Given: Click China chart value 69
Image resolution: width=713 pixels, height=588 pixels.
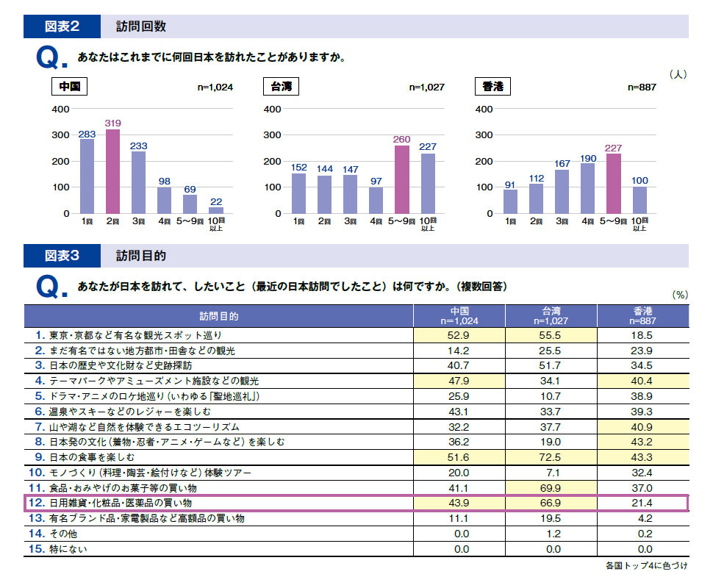Looking at the screenshot, I should (x=190, y=189).
